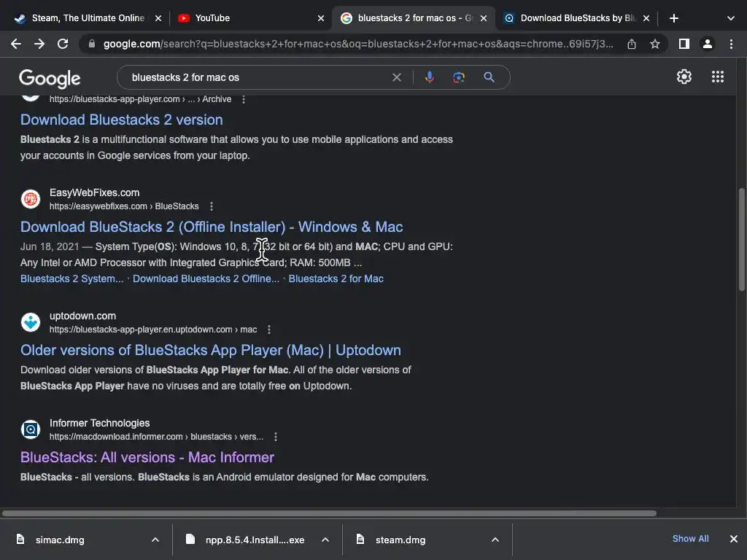
Task: Open options for EasyWebFixes result
Action: pyautogui.click(x=212, y=206)
